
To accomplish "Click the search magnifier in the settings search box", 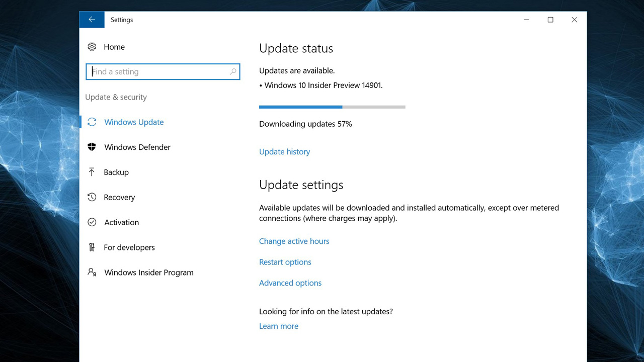I will coord(232,71).
